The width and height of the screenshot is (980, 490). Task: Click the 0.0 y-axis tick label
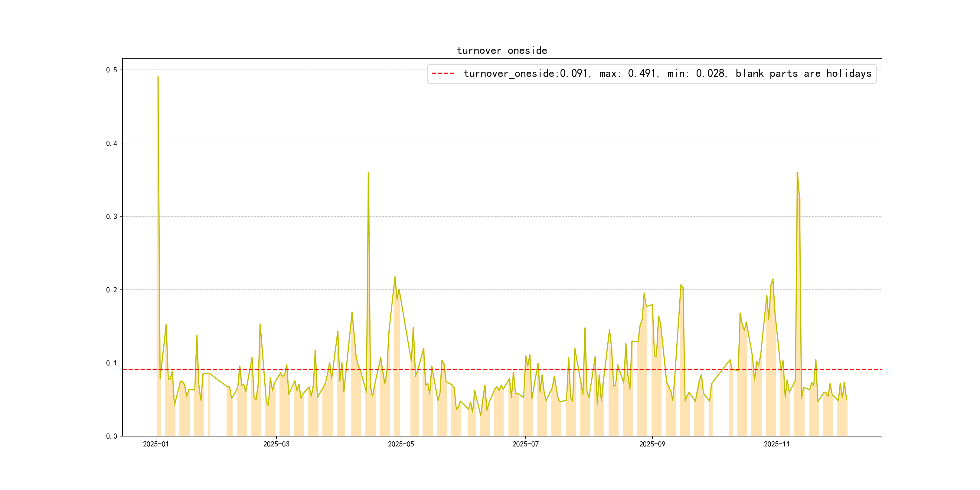(112, 436)
